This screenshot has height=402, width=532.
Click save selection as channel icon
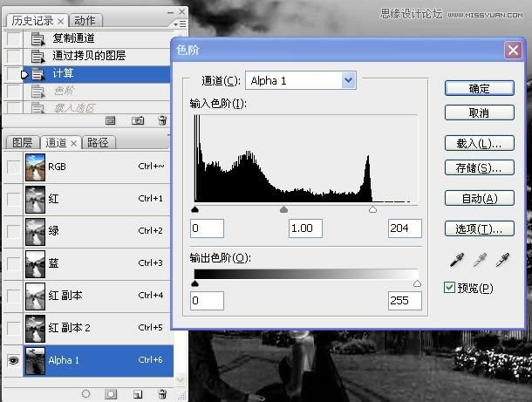tap(111, 393)
